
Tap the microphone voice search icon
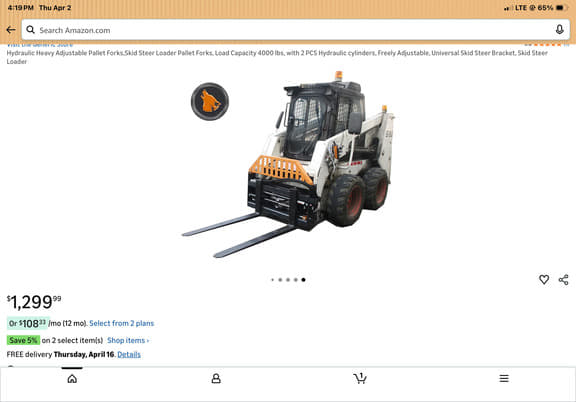(559, 30)
